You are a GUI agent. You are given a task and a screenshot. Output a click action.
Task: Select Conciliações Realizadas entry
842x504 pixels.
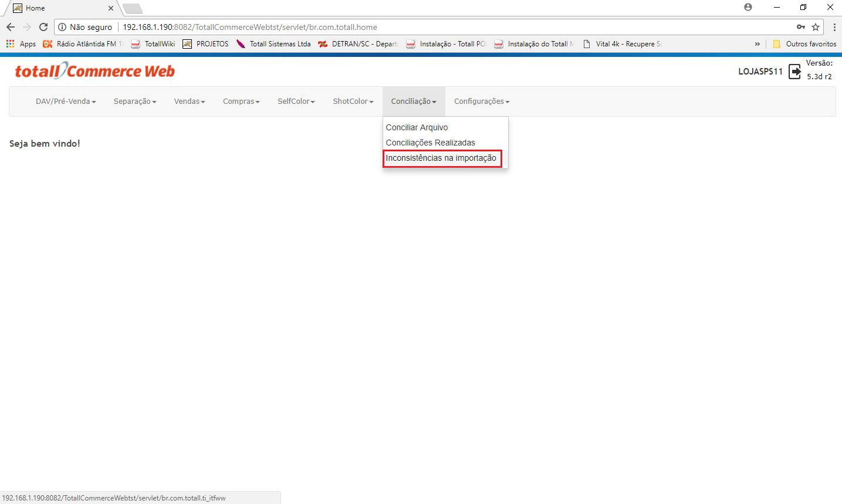[x=430, y=143]
